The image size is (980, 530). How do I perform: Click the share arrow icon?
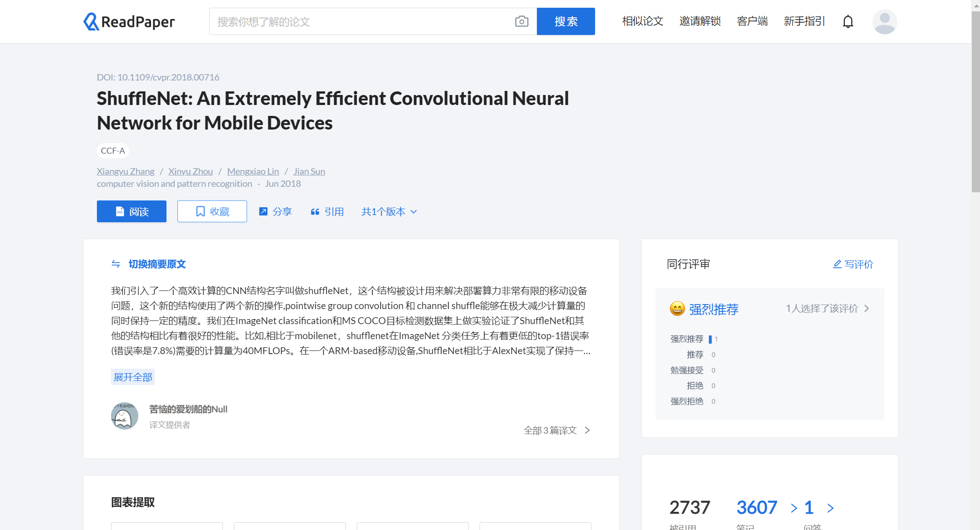263,211
